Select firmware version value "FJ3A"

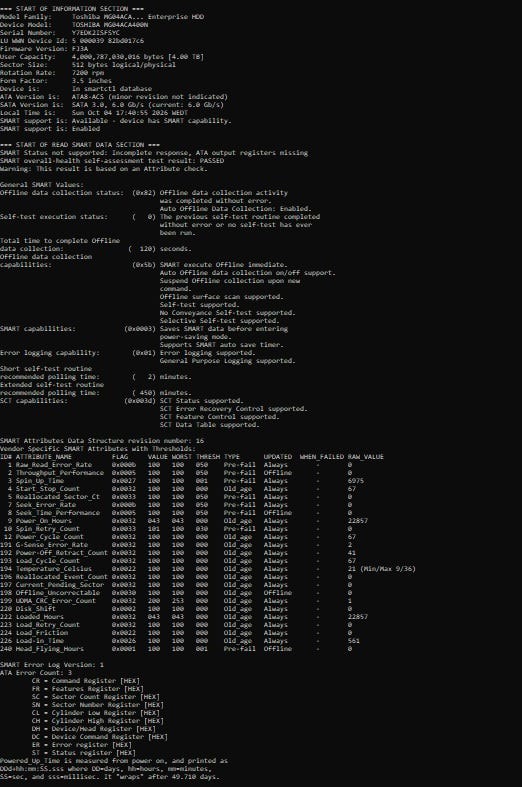point(80,49)
